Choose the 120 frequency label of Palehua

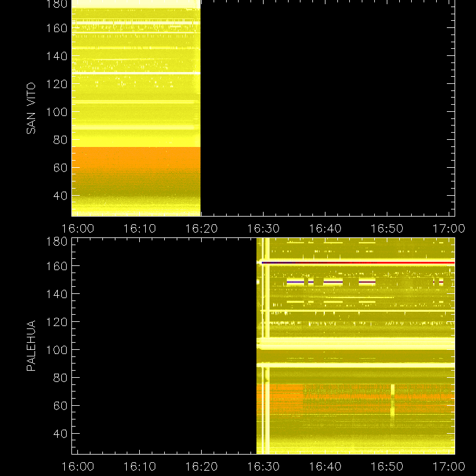point(57,322)
